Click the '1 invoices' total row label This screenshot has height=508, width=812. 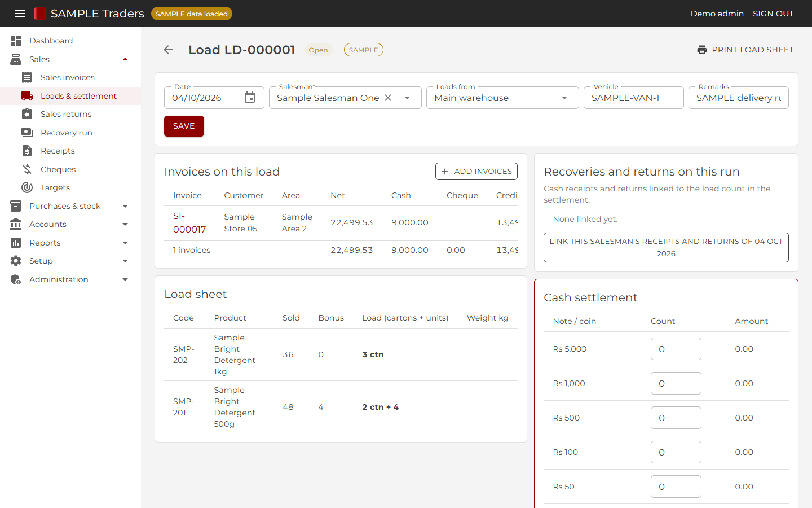point(192,250)
